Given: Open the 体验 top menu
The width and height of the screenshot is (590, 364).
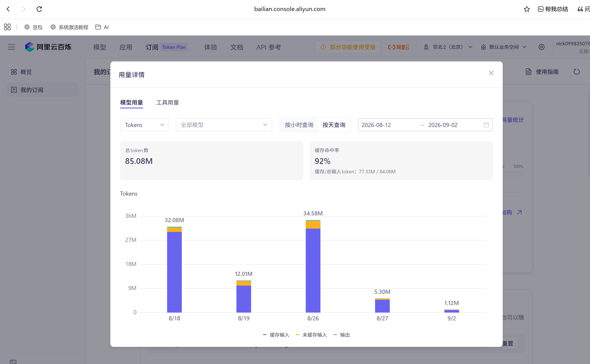Looking at the screenshot, I should tap(210, 47).
